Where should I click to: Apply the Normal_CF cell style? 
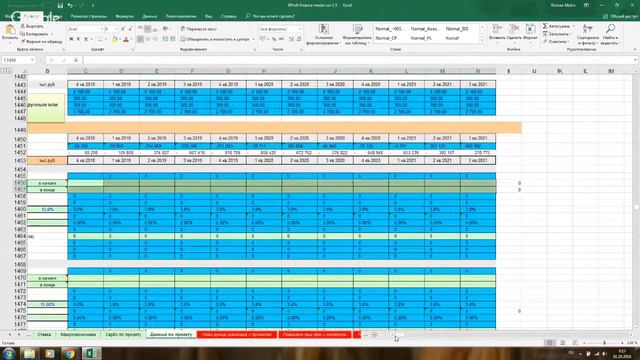point(386,38)
